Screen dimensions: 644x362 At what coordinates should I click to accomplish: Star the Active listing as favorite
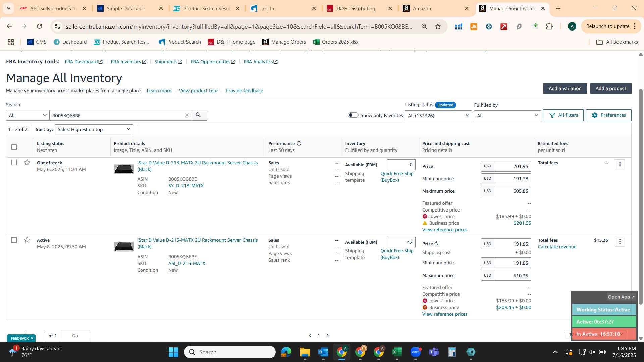coord(27,240)
